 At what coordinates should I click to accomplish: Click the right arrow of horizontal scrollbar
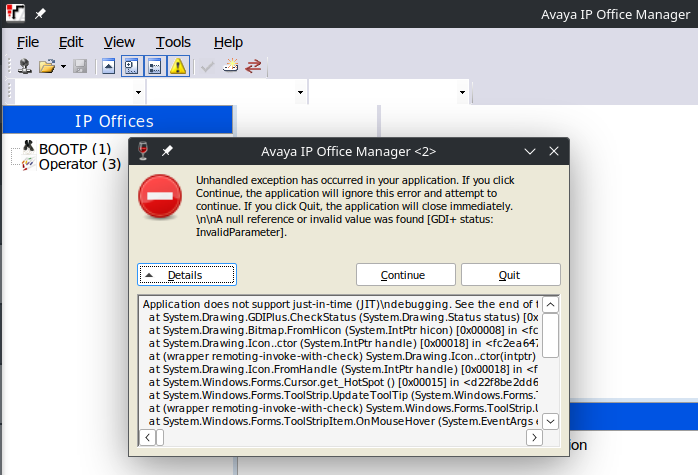[534, 438]
